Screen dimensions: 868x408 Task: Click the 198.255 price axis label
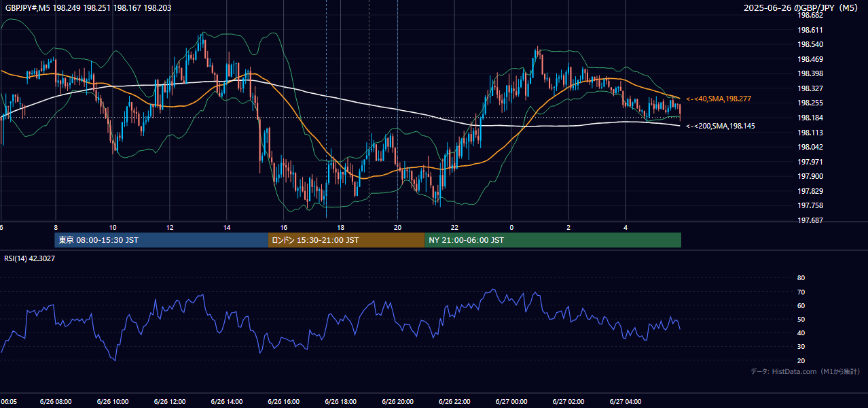coord(811,103)
